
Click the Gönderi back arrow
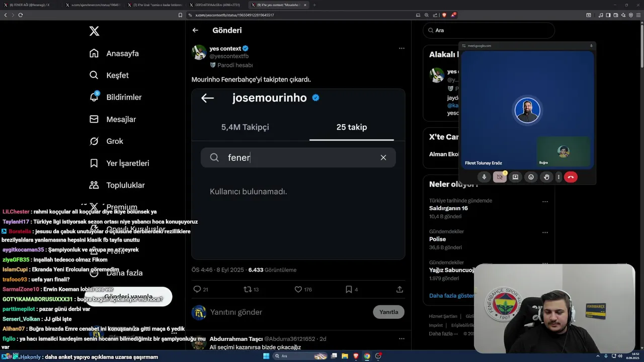click(x=195, y=30)
